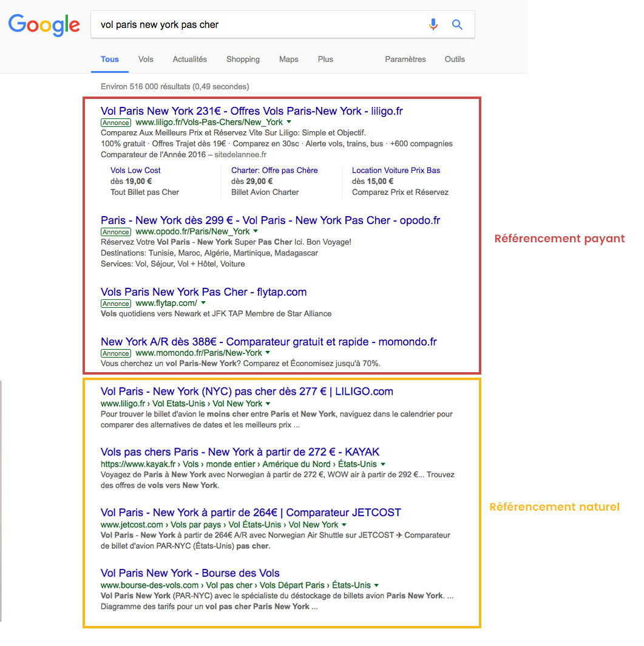Click Annonce badge on the momondo.fr ad

pyautogui.click(x=116, y=353)
